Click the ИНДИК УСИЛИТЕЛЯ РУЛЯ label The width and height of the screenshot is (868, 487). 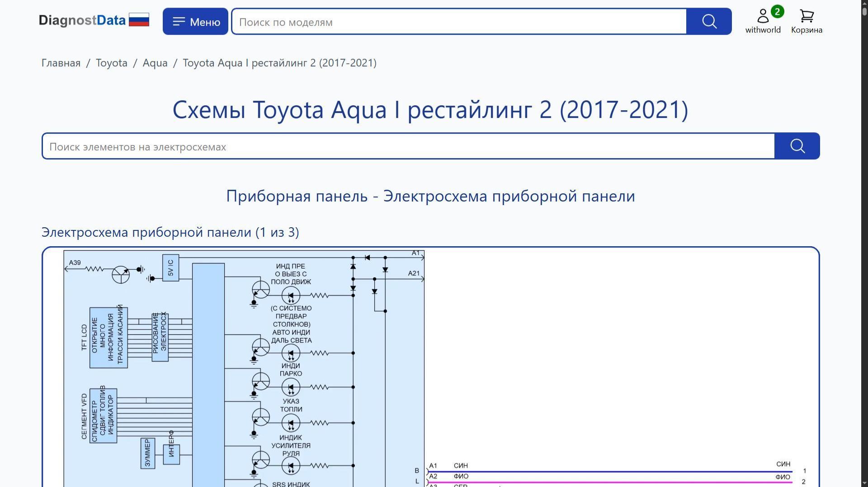(291, 445)
